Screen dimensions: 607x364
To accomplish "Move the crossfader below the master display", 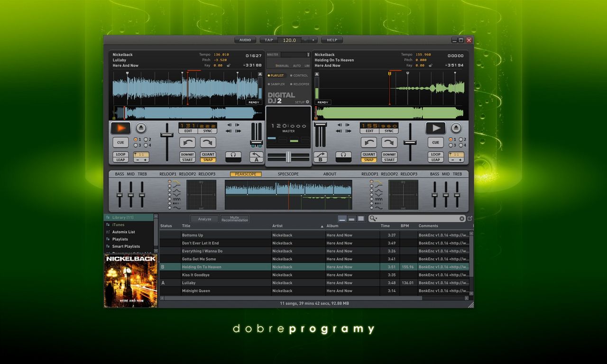I will (288, 158).
